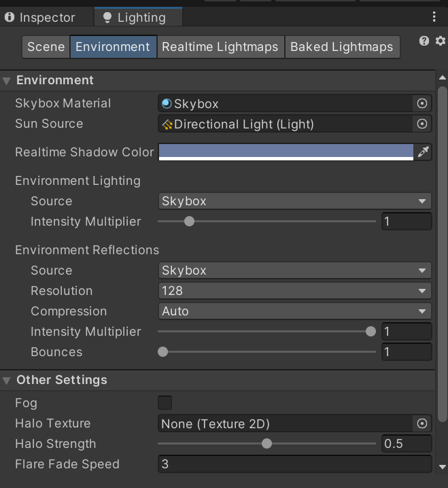This screenshot has width=448, height=488.
Task: Open the Compression Auto dropdown
Action: pyautogui.click(x=294, y=311)
